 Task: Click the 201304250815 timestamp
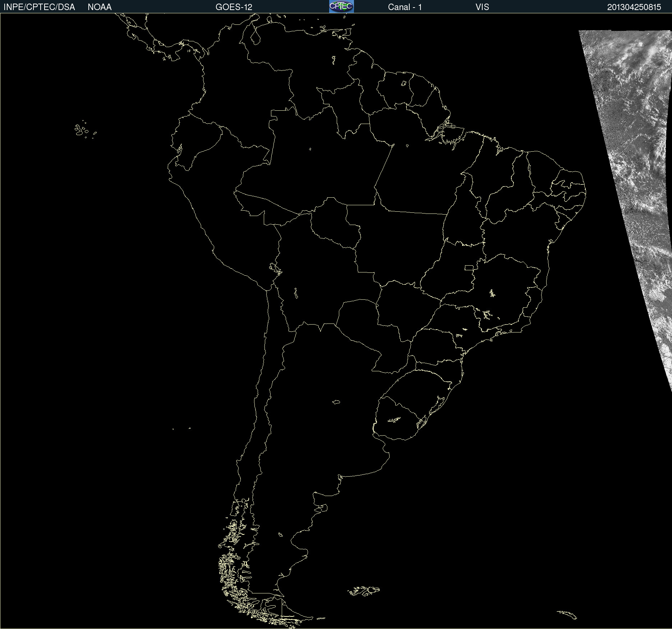pos(634,7)
